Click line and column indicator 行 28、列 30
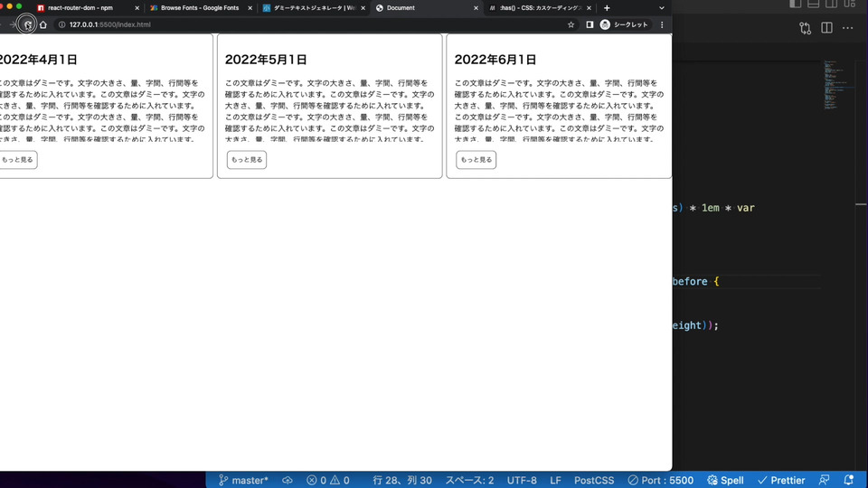 tap(401, 480)
